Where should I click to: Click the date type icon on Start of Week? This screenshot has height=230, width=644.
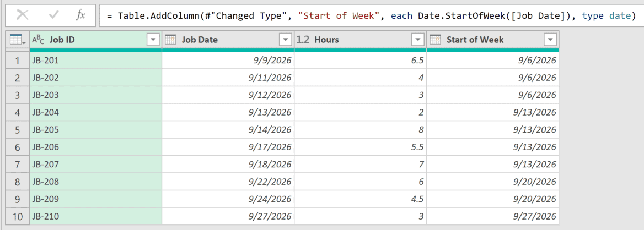[436, 40]
